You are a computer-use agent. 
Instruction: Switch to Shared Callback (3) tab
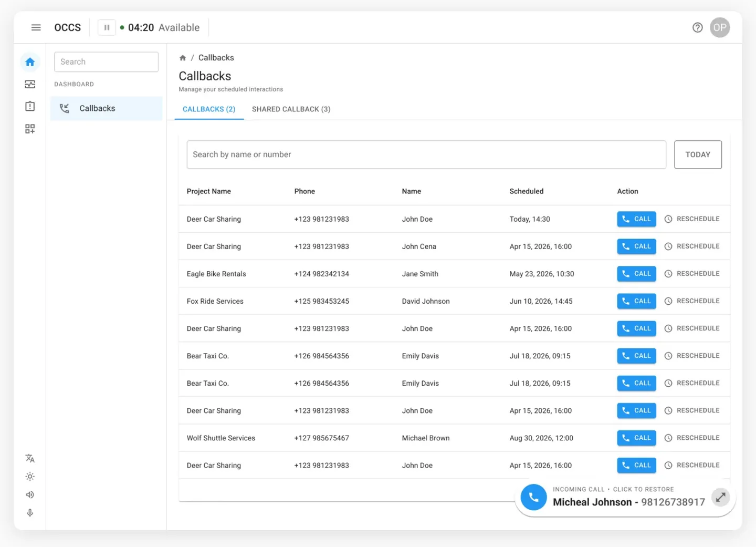click(x=291, y=109)
